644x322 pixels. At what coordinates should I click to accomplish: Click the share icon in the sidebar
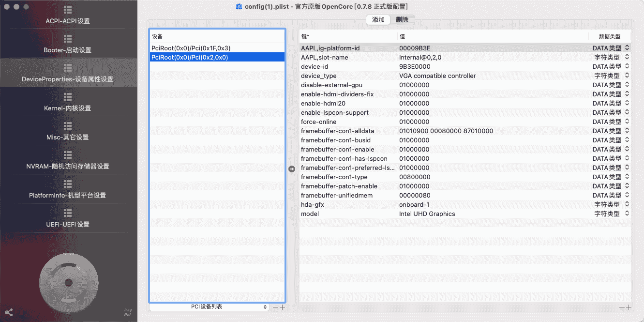coord(8,312)
